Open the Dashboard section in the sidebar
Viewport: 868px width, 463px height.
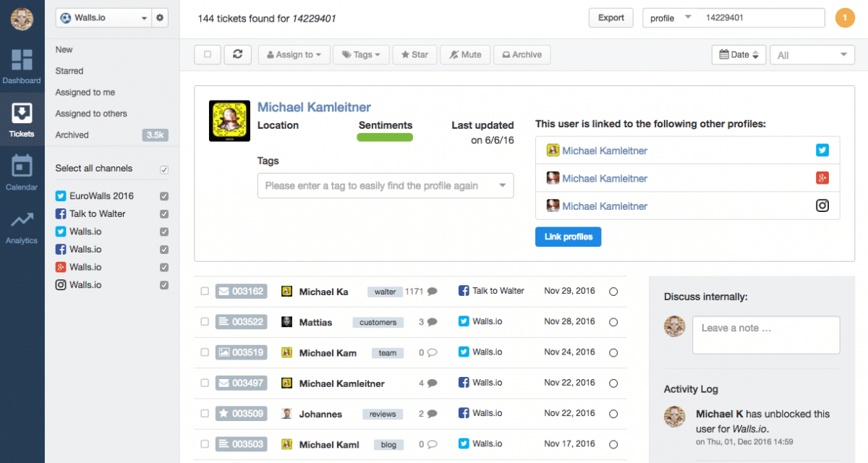tap(22, 67)
